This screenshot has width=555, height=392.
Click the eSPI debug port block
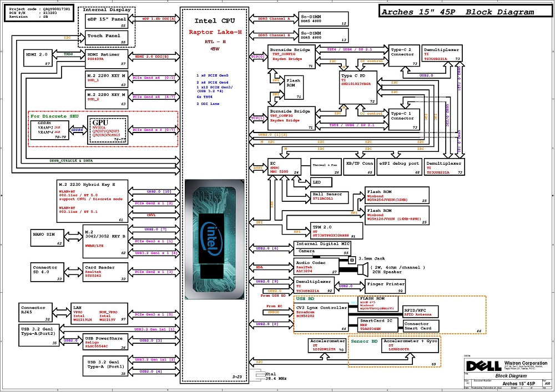399,167
